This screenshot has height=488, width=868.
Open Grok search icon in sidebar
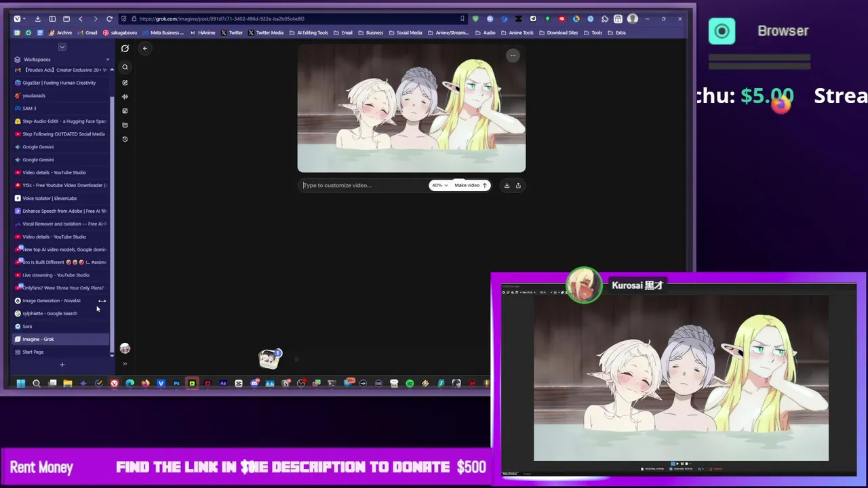tap(125, 67)
